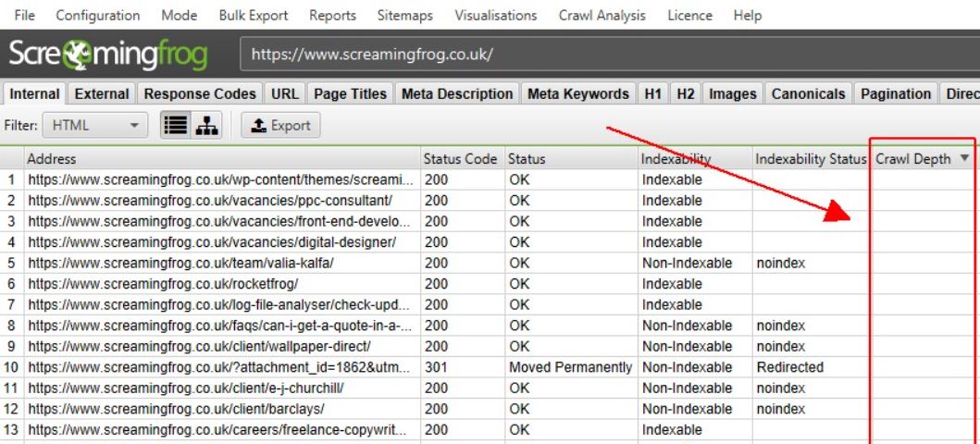980x444 pixels.
Task: Select the Internal tab
Action: (x=34, y=94)
